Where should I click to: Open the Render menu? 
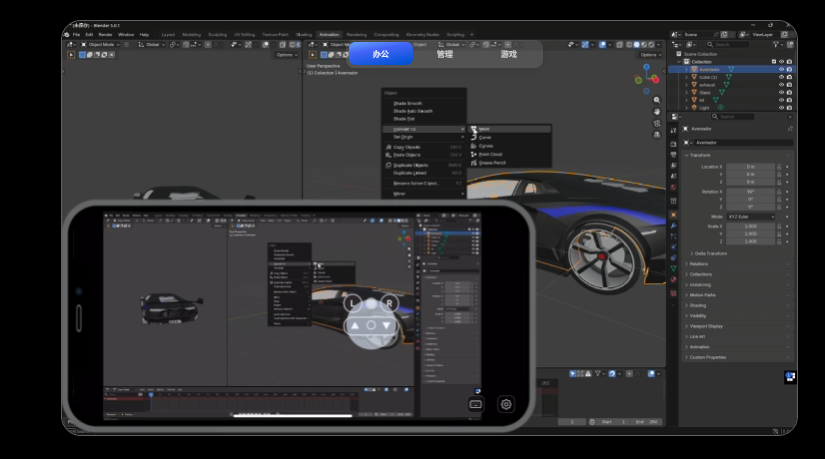point(105,35)
